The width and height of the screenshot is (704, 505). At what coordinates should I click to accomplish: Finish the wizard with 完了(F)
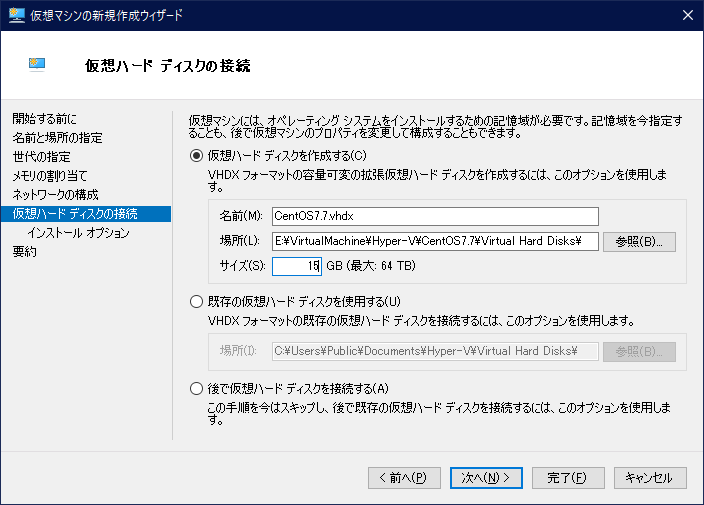click(x=568, y=478)
